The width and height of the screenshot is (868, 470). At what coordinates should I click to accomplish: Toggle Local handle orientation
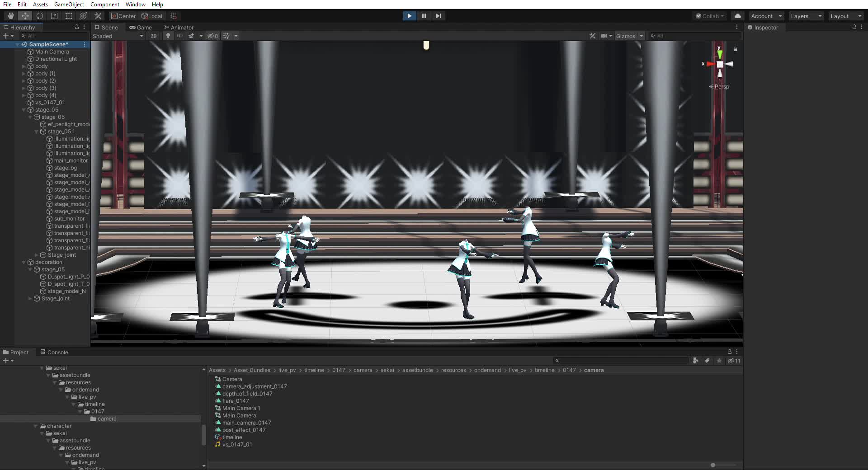click(x=152, y=16)
